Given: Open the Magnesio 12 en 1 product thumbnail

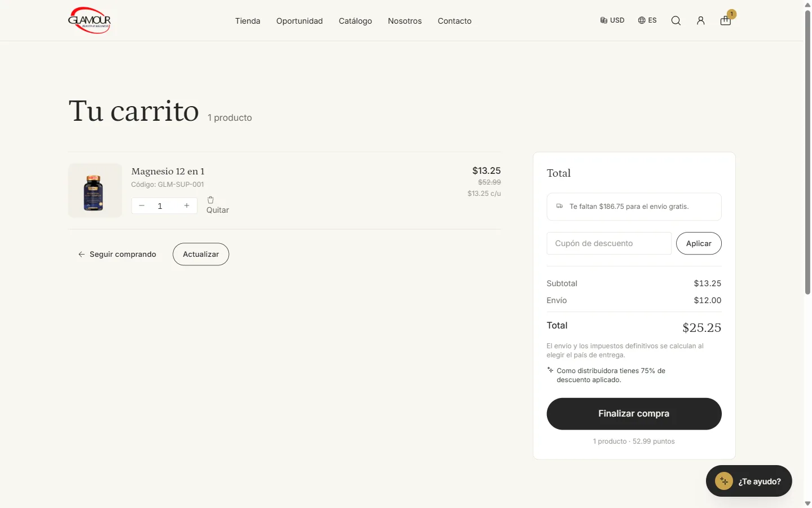Looking at the screenshot, I should coord(95,191).
